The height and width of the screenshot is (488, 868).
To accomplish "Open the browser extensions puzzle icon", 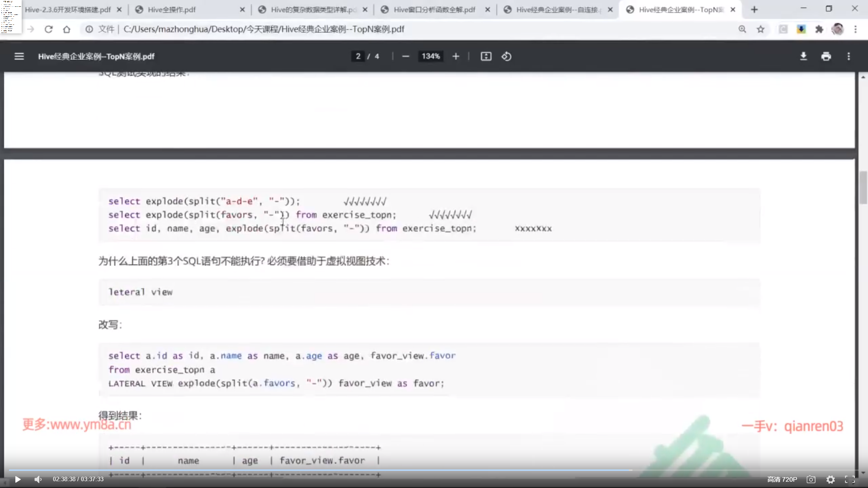I will tap(819, 29).
